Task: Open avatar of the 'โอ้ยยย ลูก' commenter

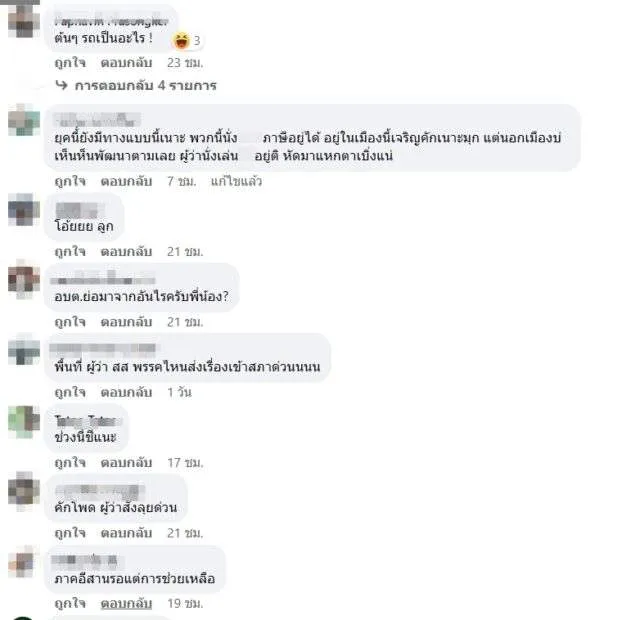Action: (24, 210)
